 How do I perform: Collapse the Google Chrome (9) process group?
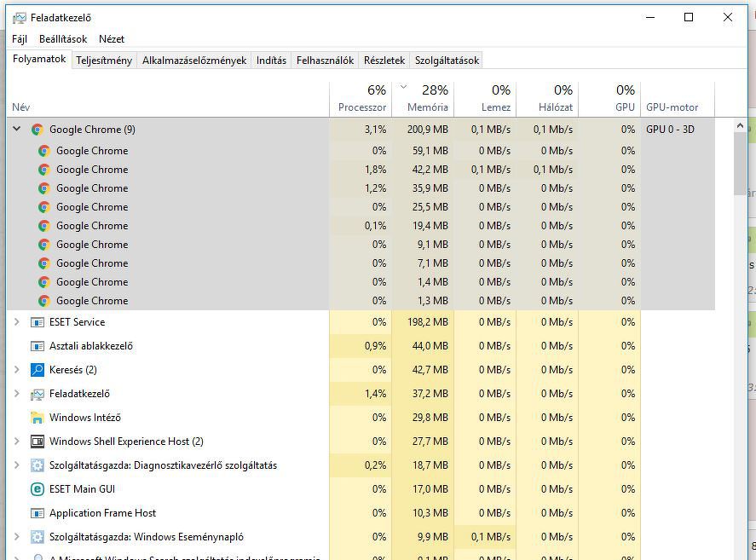click(x=16, y=130)
